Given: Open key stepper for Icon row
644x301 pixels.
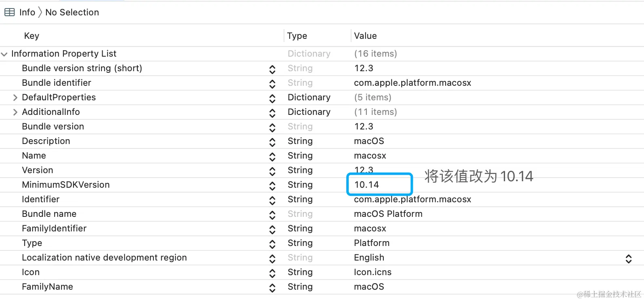Looking at the screenshot, I should click(x=272, y=273).
